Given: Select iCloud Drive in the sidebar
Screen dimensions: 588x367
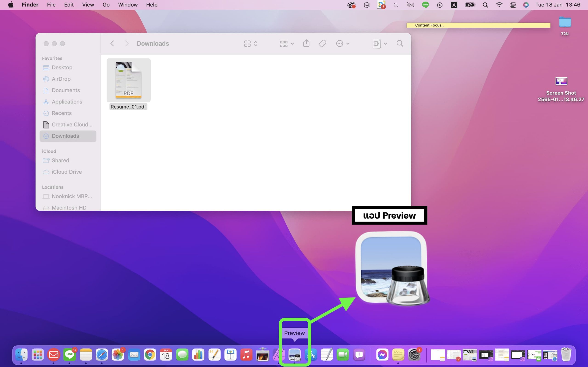Looking at the screenshot, I should (67, 172).
